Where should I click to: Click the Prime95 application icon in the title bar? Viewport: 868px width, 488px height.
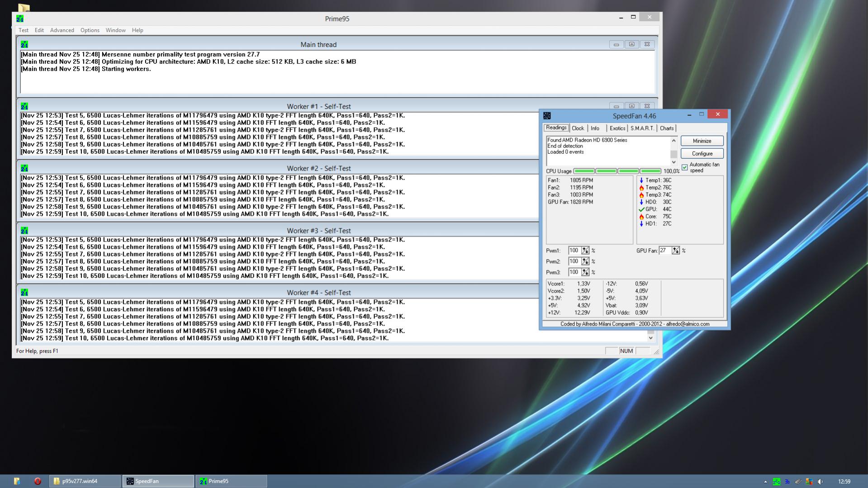tap(20, 19)
